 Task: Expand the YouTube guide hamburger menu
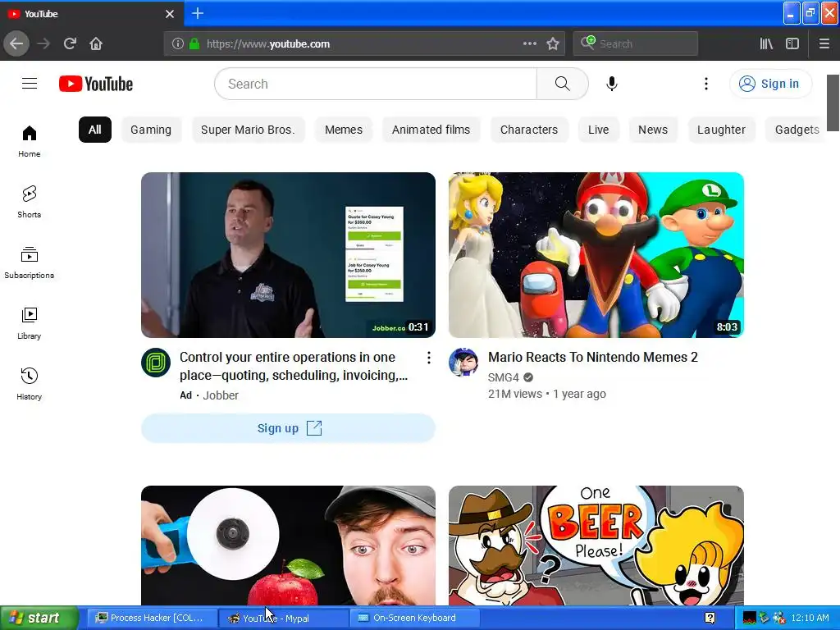point(30,84)
